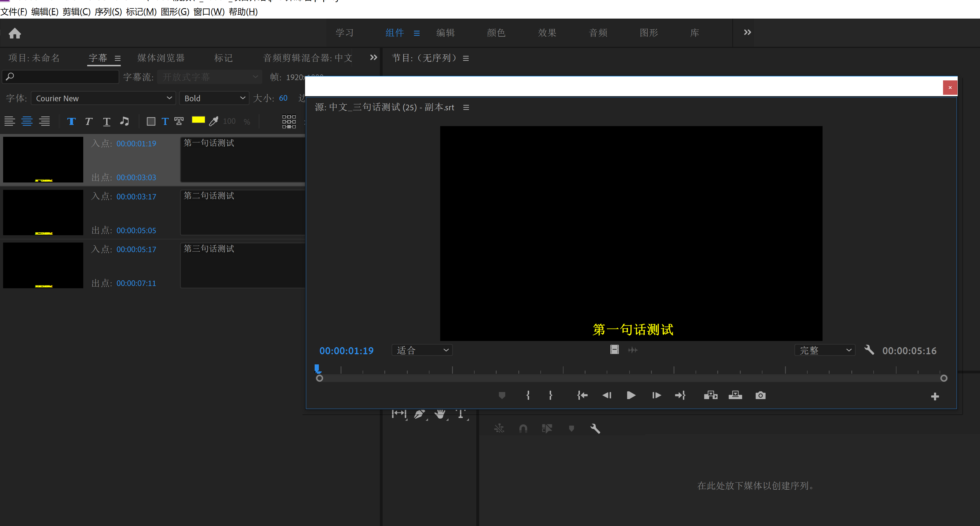
Task: Step back one frame
Action: pyautogui.click(x=607, y=395)
